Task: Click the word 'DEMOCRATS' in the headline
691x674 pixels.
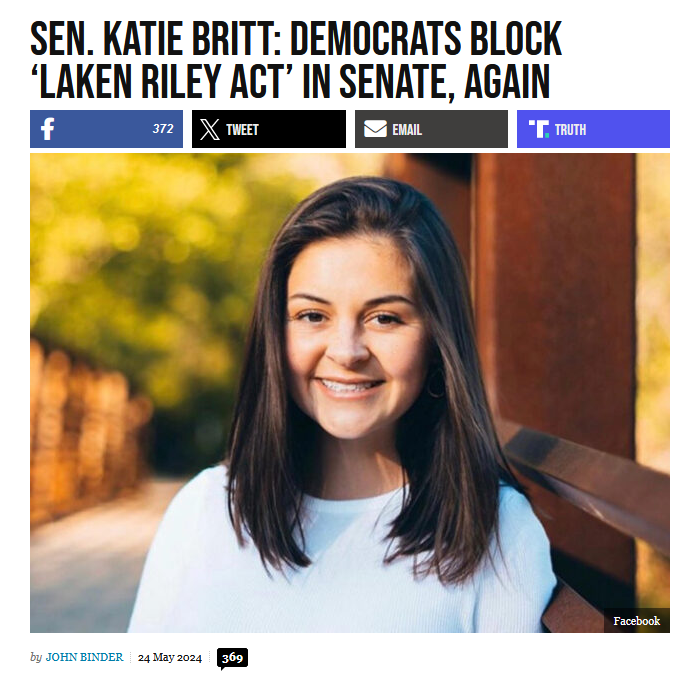Action: [x=375, y=39]
